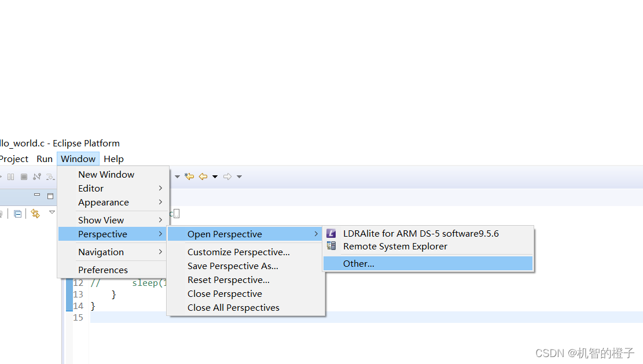Screen dimensions: 643x364
Task: Toggle Link with Editor in explorer
Action: (35, 214)
